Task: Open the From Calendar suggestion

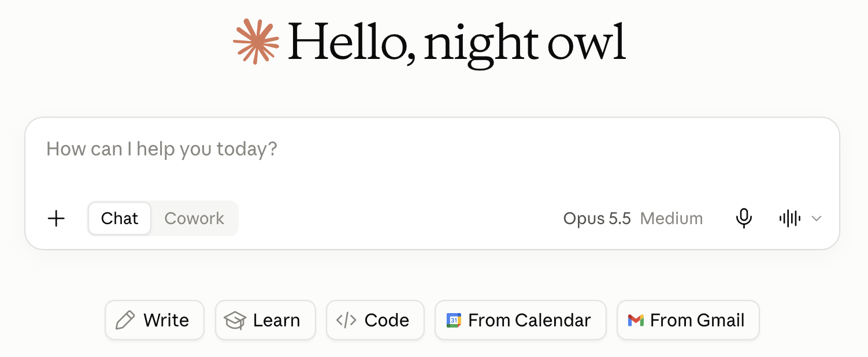Action: pyautogui.click(x=521, y=320)
